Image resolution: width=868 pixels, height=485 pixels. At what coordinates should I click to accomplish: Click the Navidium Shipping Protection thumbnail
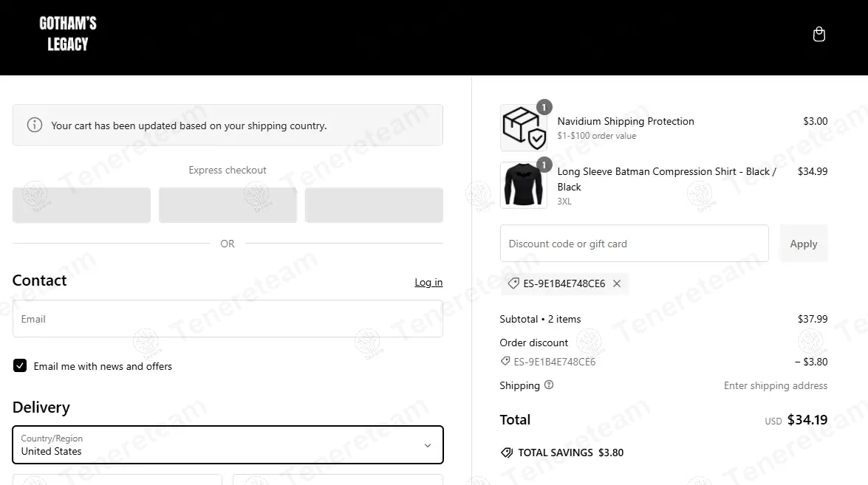coord(524,128)
